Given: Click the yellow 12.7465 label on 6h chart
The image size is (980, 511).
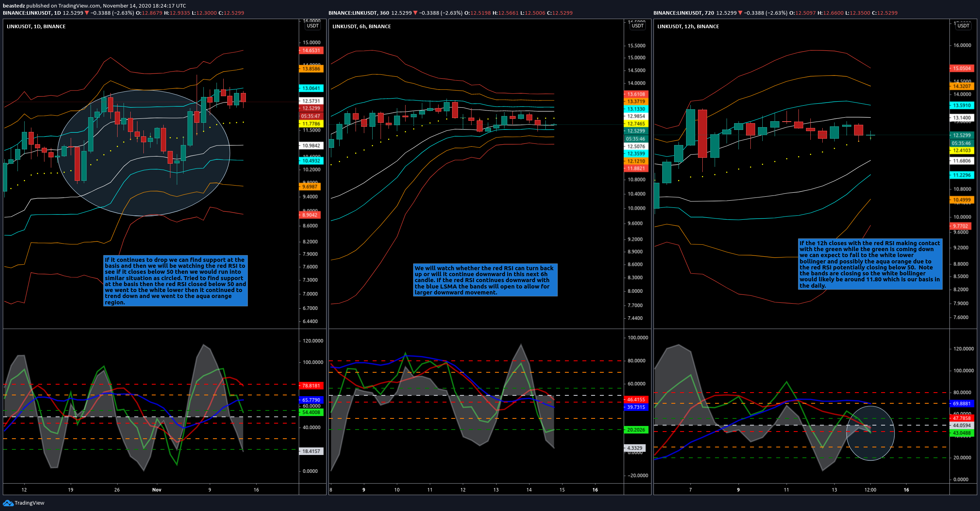Looking at the screenshot, I should [636, 124].
